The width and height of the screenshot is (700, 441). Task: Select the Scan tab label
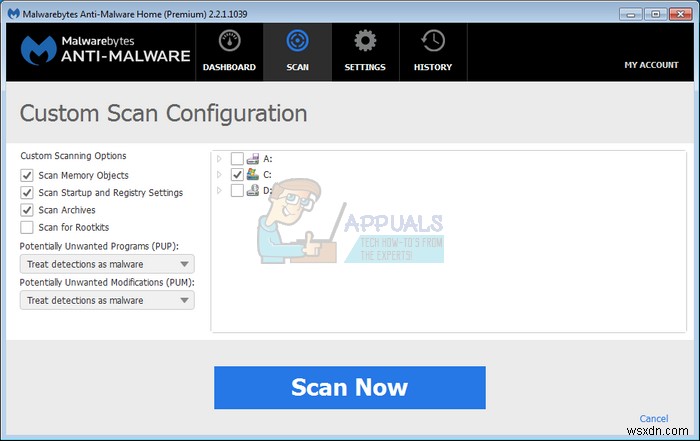[297, 67]
